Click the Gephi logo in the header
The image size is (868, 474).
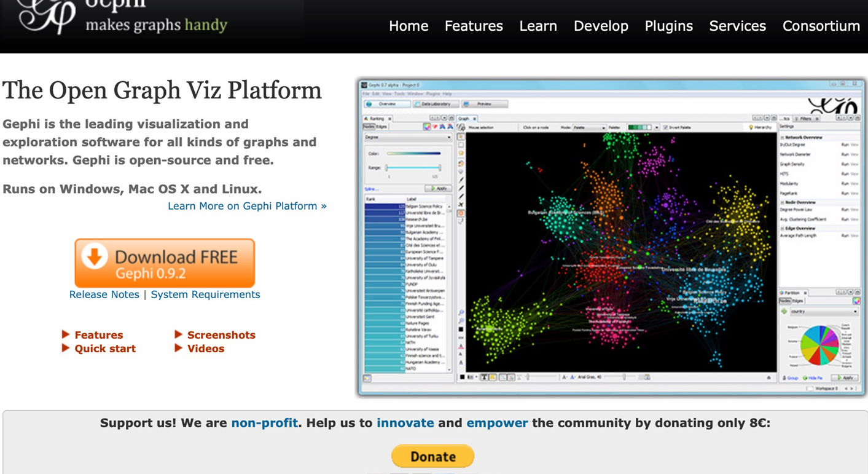point(123,17)
